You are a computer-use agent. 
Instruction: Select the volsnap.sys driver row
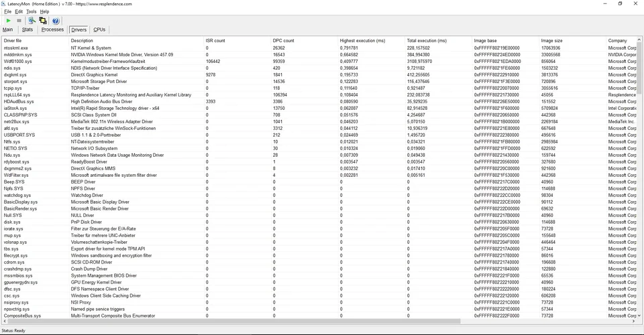pyautogui.click(x=319, y=243)
